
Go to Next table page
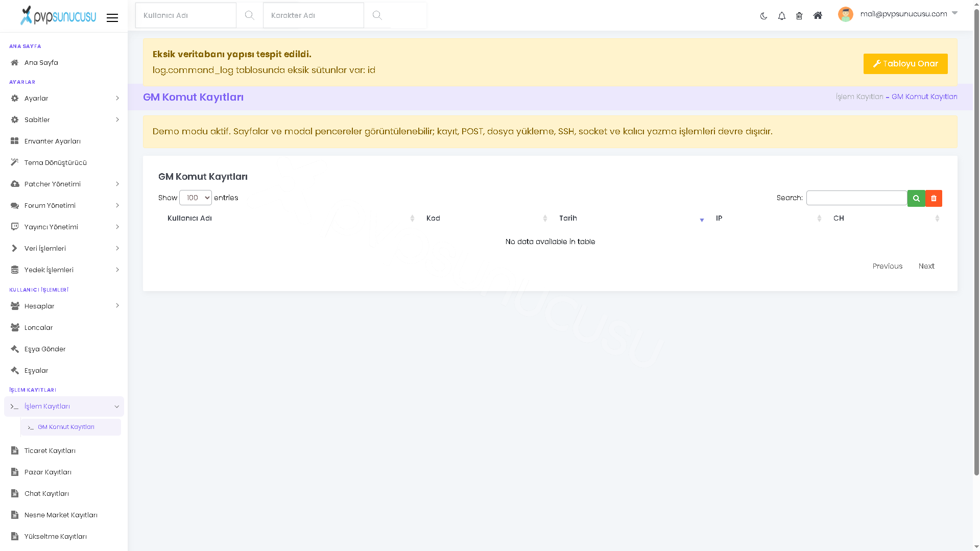click(926, 266)
